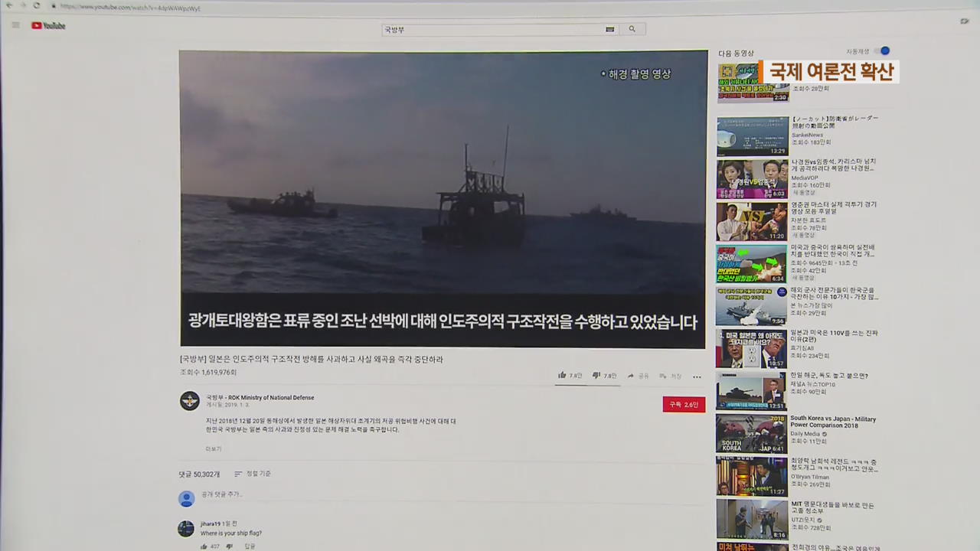Open the 미국과 중국이 쌍욕하며 video title
Screen dimensions: 980x551
pos(835,251)
